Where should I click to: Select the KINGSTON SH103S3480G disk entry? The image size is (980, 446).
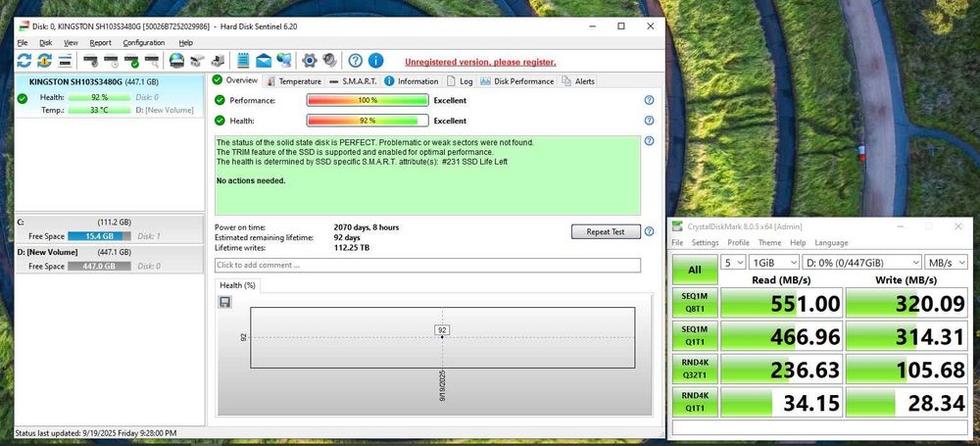[x=110, y=96]
